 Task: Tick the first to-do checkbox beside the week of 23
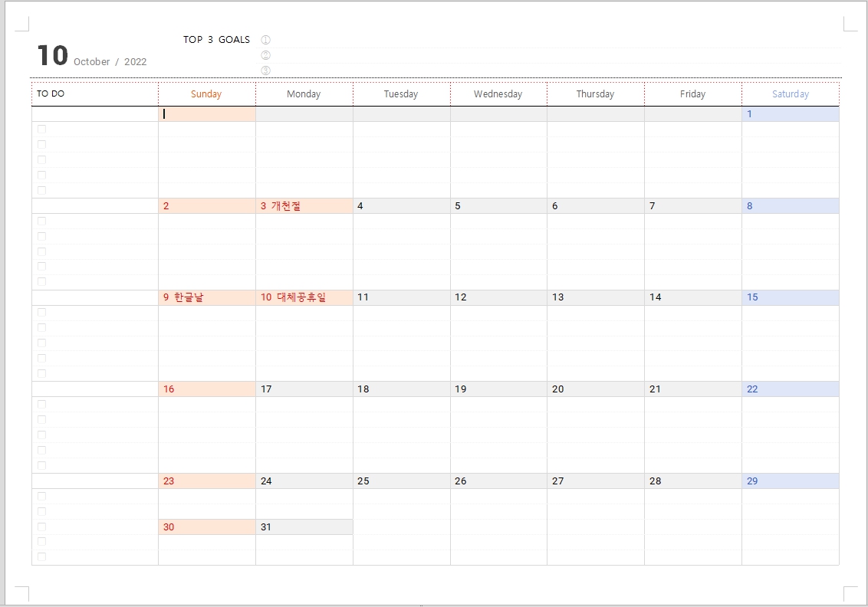[x=41, y=497]
